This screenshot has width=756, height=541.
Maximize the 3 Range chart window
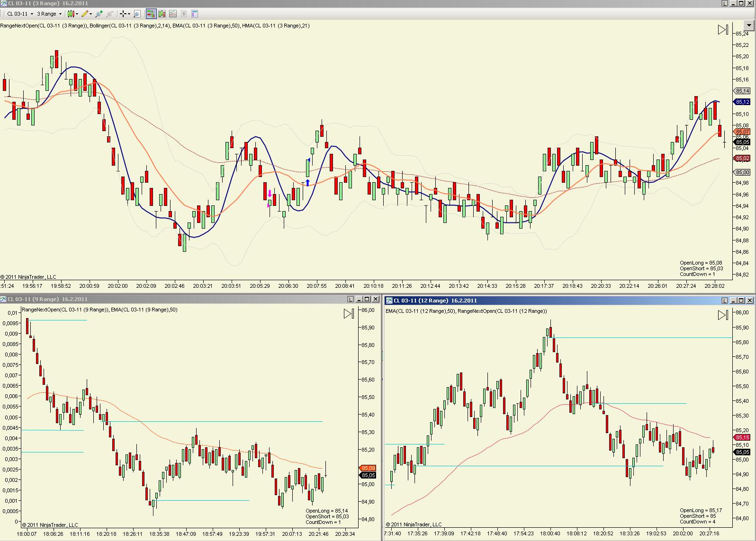point(742,3)
